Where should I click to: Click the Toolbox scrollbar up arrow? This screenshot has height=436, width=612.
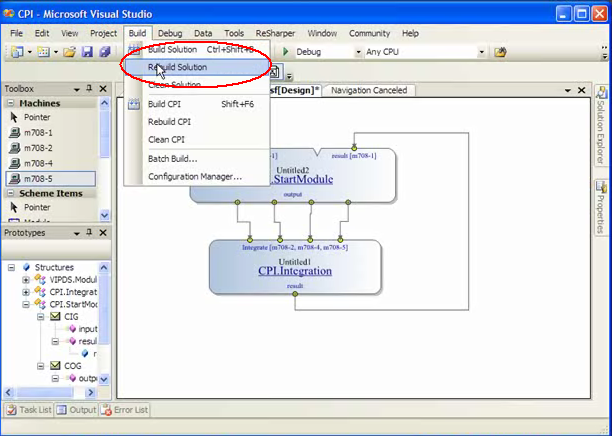coord(104,103)
